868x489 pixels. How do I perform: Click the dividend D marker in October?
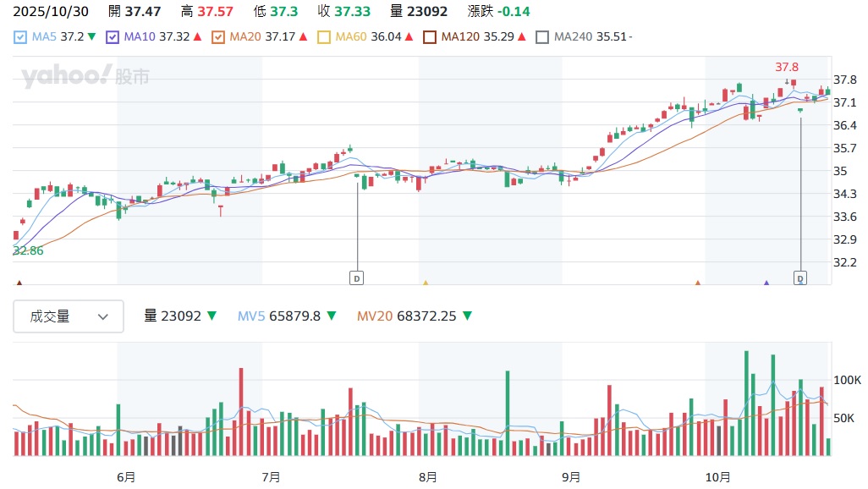[x=800, y=277]
